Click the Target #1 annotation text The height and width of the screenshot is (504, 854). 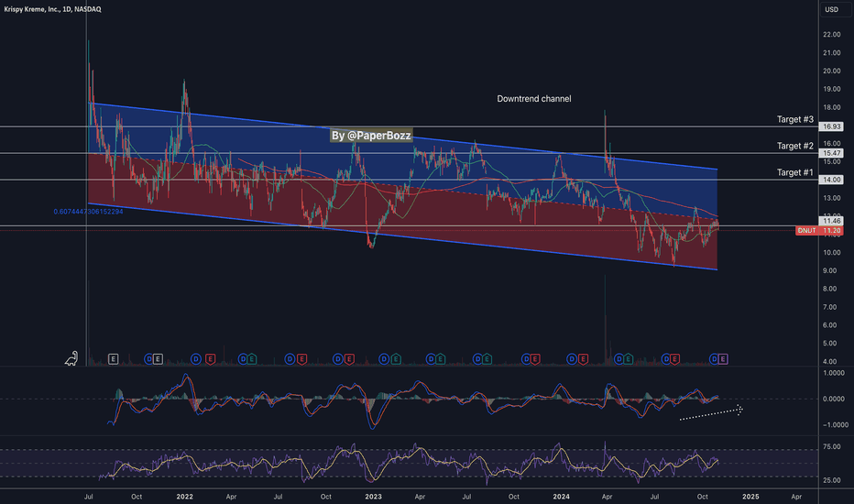click(x=794, y=172)
